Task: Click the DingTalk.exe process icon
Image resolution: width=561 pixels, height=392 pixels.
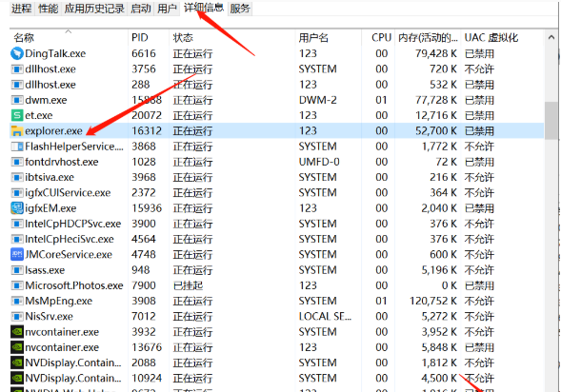Action: pos(17,53)
